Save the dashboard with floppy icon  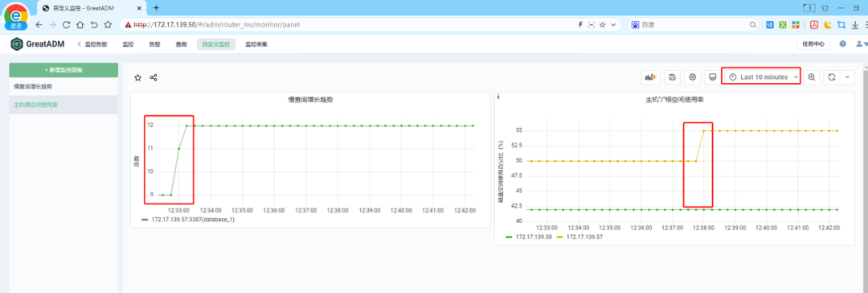click(x=672, y=77)
